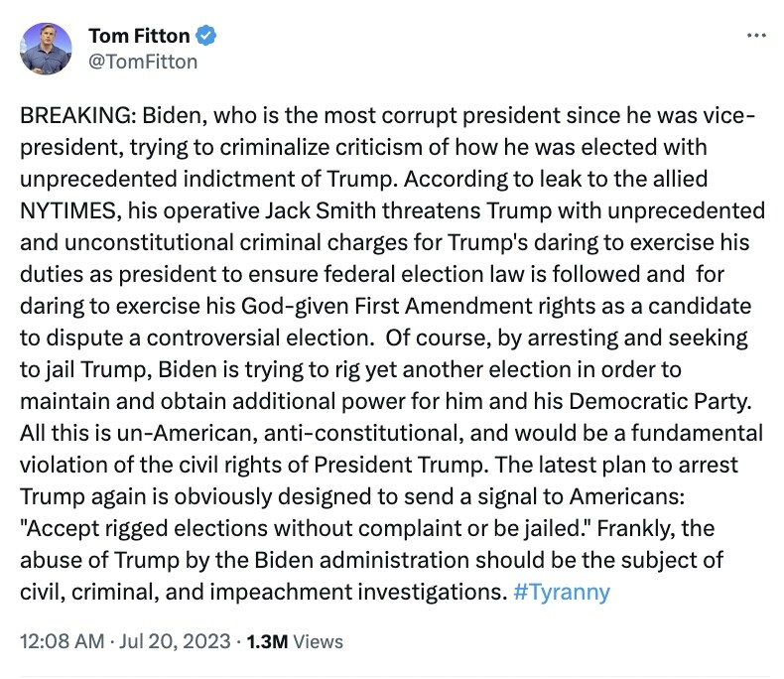
Task: Open the 1.3M Views count
Action: (295, 641)
